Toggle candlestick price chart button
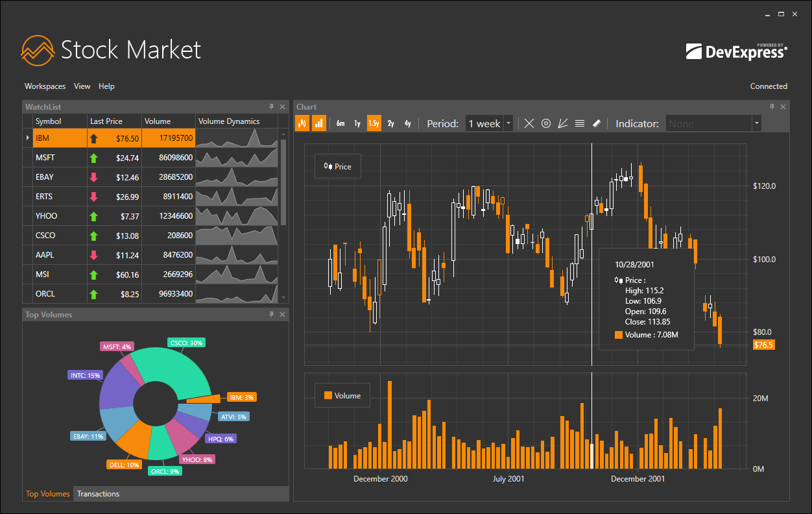 [302, 123]
